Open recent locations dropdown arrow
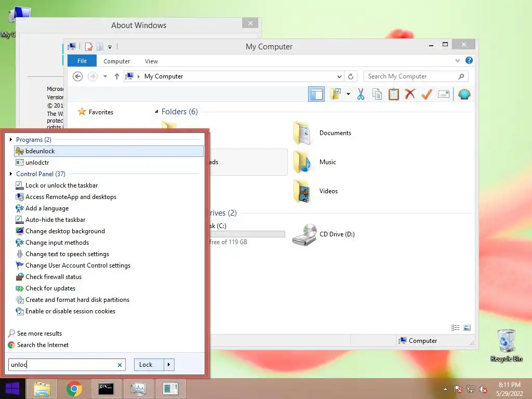Screen dimensions: 532x399 pyautogui.click(x=105, y=76)
